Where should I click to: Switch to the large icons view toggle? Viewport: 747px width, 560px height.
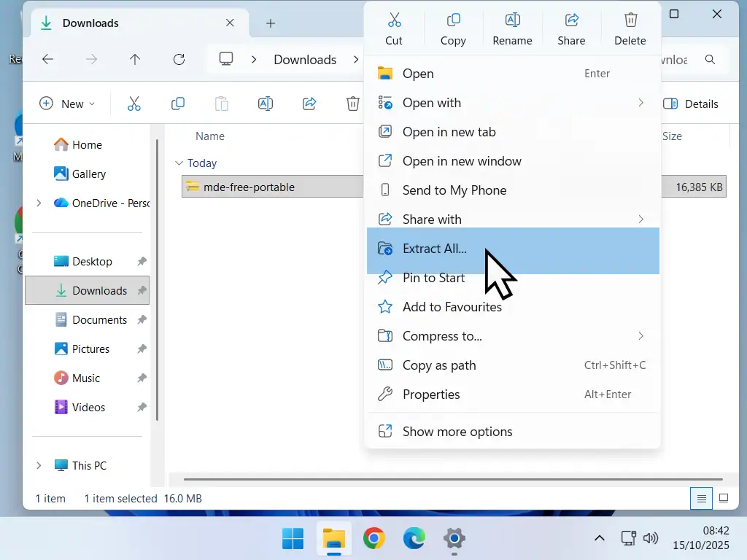pyautogui.click(x=724, y=499)
